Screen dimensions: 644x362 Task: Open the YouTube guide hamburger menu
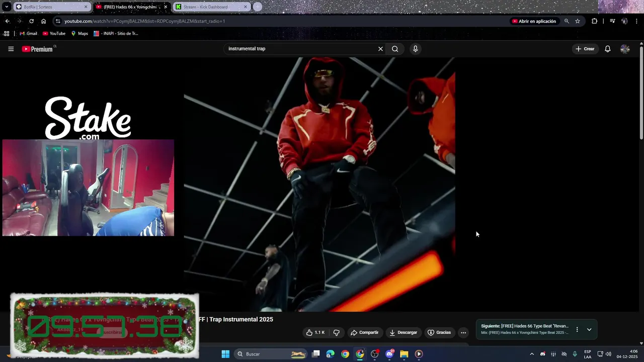[11, 49]
